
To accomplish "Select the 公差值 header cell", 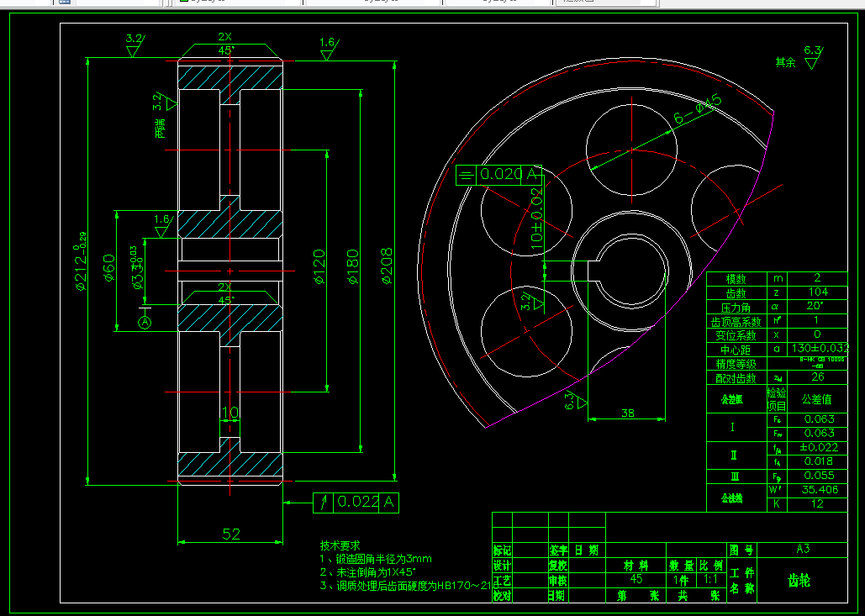I will tap(816, 398).
